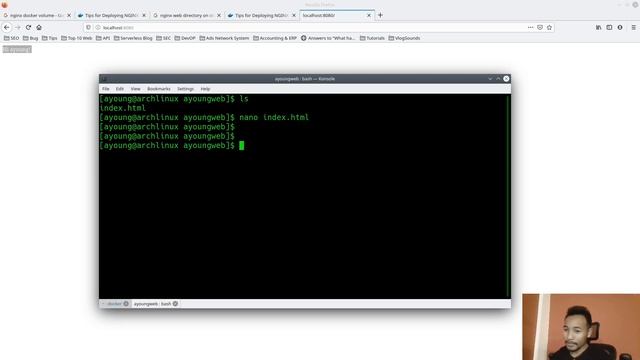Close the 'nginx docker volume' tab
The image size is (640, 360).
[x=69, y=15]
